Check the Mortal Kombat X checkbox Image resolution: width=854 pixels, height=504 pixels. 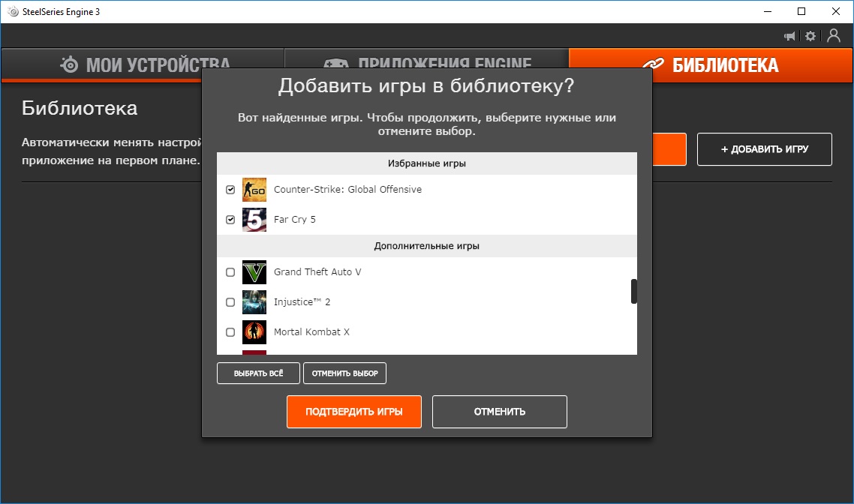(230, 332)
